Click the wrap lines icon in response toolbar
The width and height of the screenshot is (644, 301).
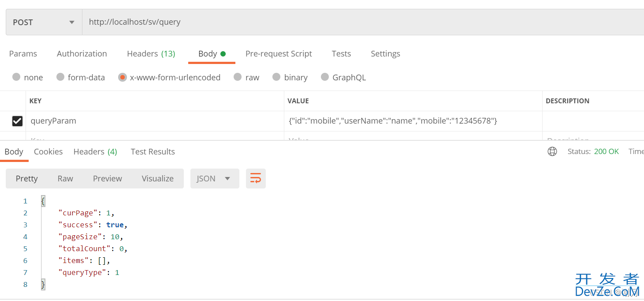pyautogui.click(x=256, y=178)
